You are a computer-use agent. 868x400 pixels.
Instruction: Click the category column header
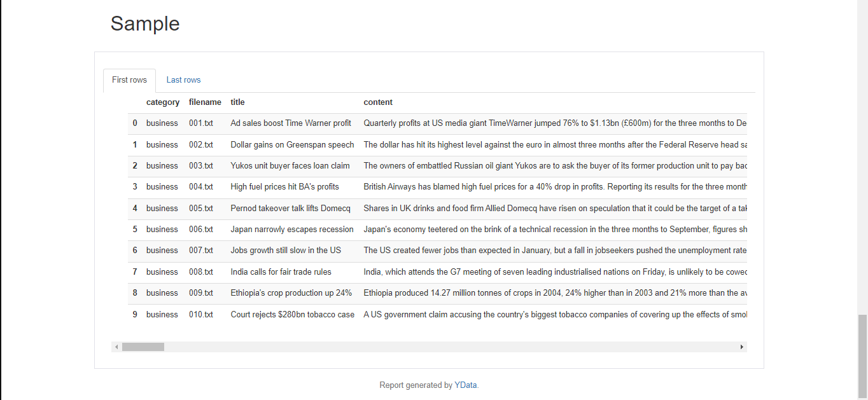pyautogui.click(x=163, y=102)
